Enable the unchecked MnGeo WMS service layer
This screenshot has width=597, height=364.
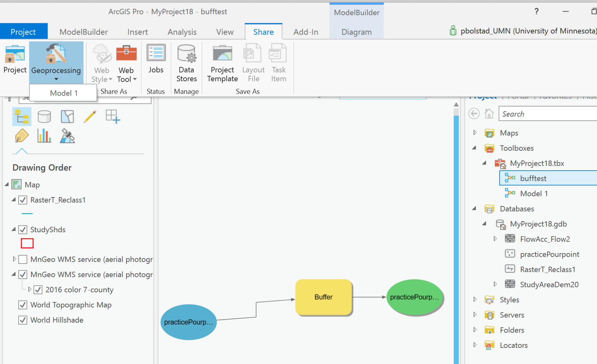pos(23,259)
